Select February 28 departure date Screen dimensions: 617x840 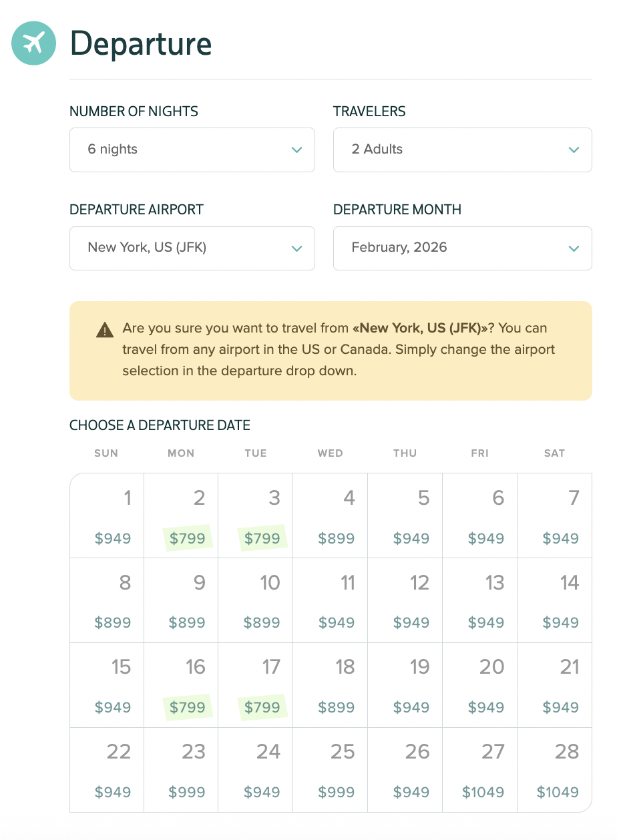[554, 770]
